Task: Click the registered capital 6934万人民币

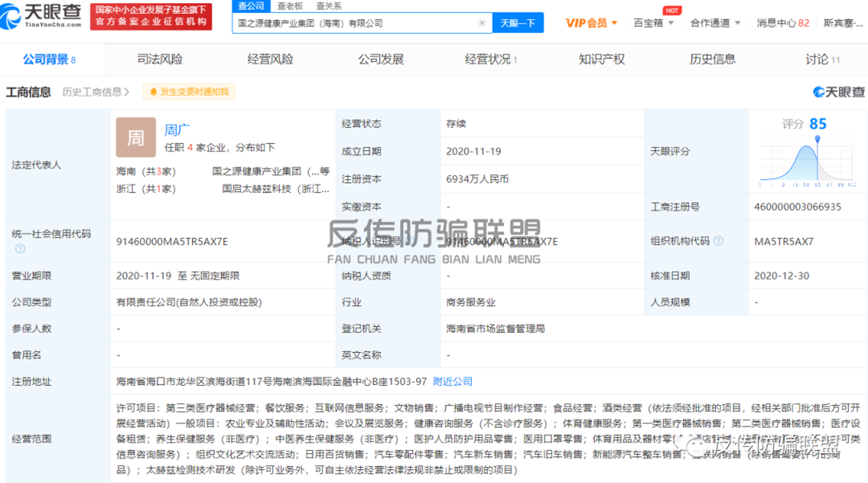Action: pyautogui.click(x=477, y=179)
